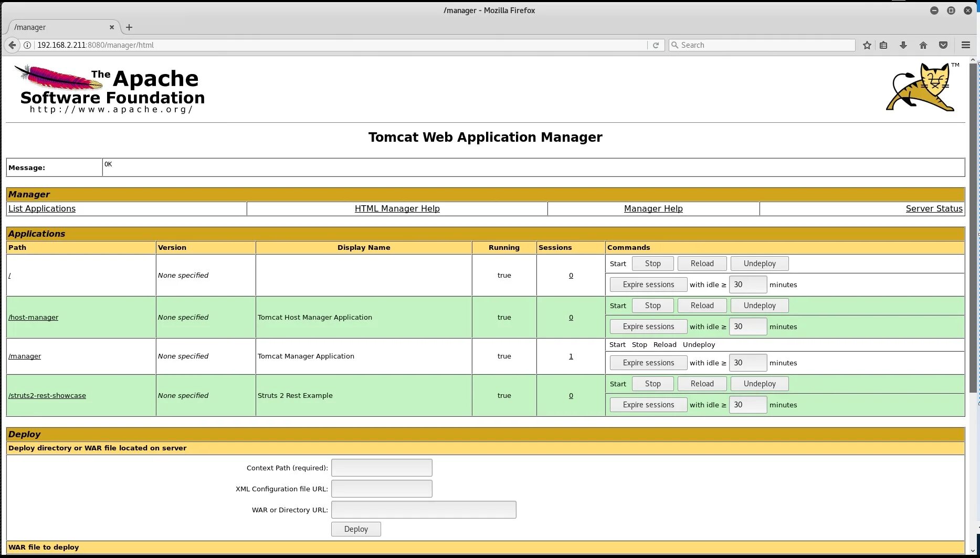
Task: Reload the /struts2-rest-showcase application
Action: coord(702,384)
